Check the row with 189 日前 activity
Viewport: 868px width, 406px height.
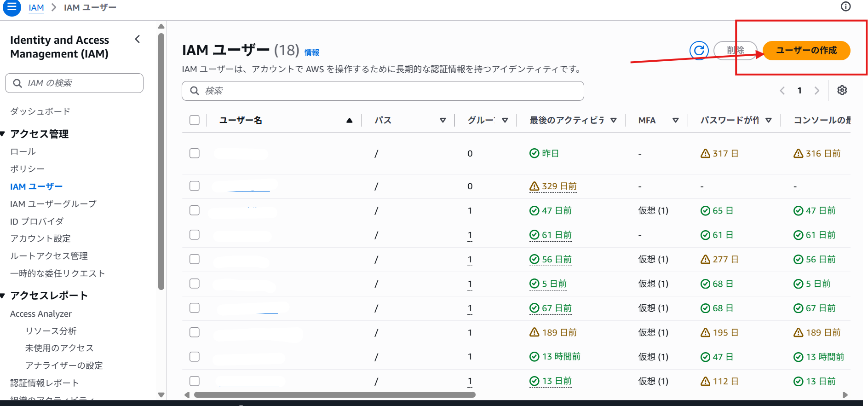pos(195,332)
